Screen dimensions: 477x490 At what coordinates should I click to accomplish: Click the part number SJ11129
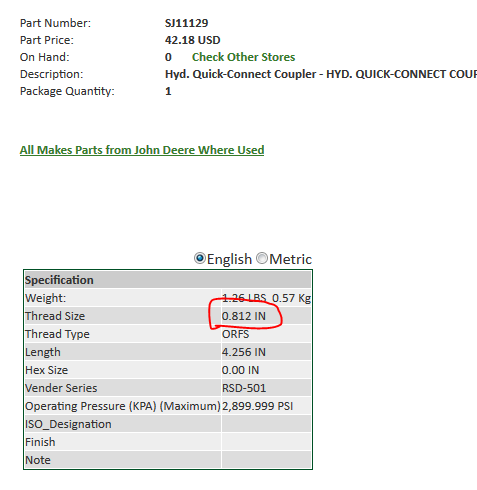[x=186, y=23]
